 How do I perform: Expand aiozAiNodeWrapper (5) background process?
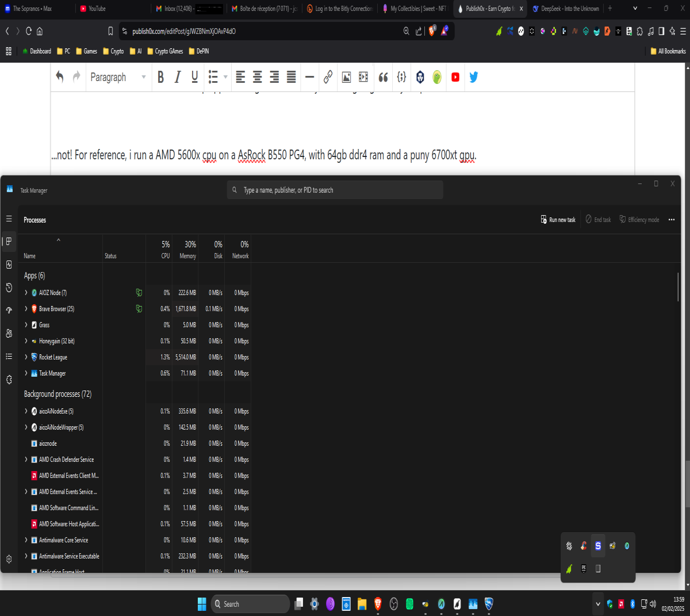[26, 427]
